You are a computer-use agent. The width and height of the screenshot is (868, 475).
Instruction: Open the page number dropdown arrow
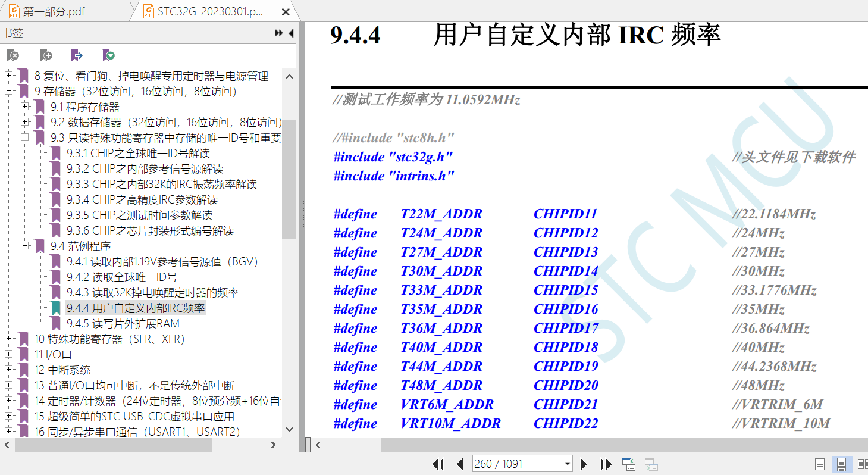tap(567, 464)
